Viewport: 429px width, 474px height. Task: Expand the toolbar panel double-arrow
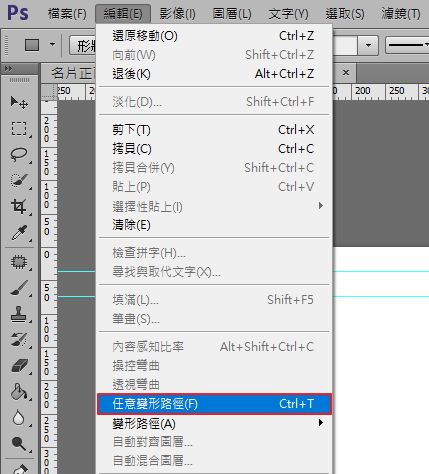8,69
